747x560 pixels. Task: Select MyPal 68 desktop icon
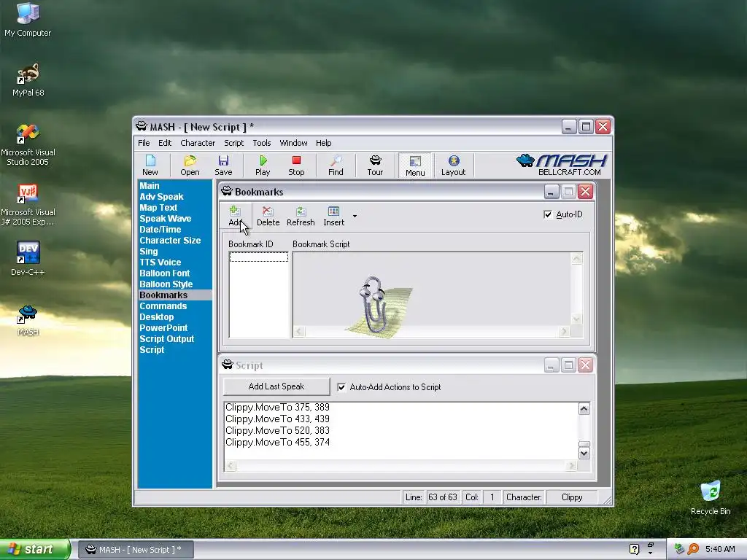click(x=28, y=79)
